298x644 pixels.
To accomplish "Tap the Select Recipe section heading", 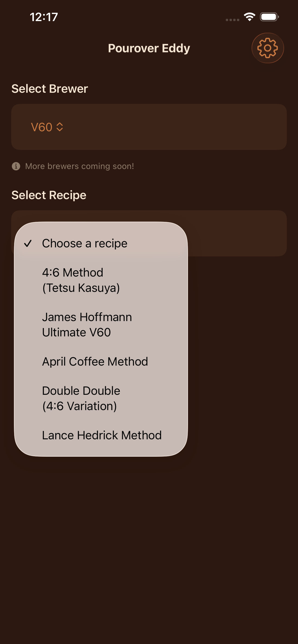I will (49, 195).
